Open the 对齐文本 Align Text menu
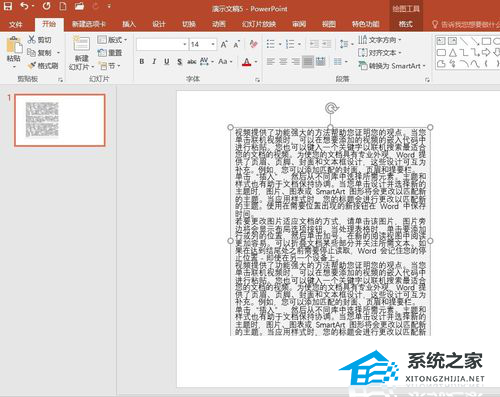The width and height of the screenshot is (500, 397). [x=380, y=53]
